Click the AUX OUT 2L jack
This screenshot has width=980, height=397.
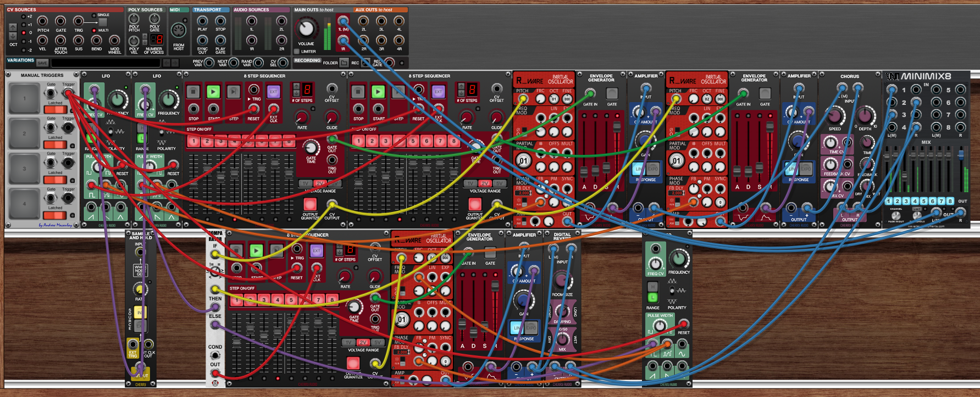point(363,21)
